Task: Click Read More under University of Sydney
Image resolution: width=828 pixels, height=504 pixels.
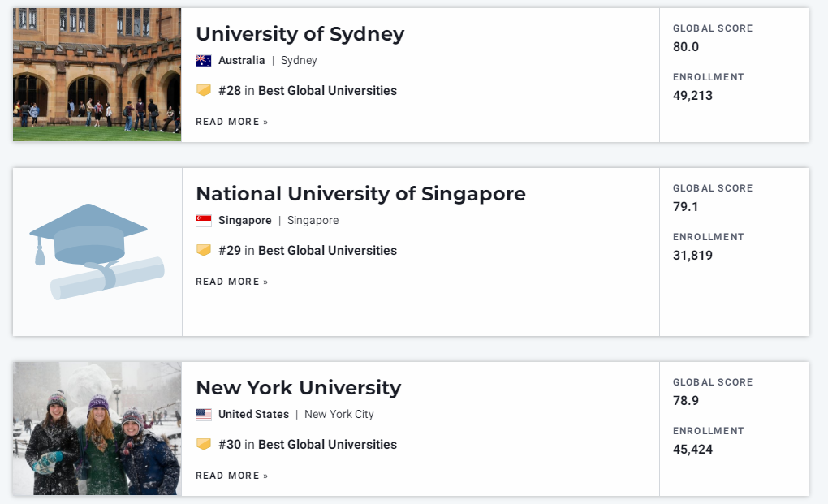Action: coord(232,122)
